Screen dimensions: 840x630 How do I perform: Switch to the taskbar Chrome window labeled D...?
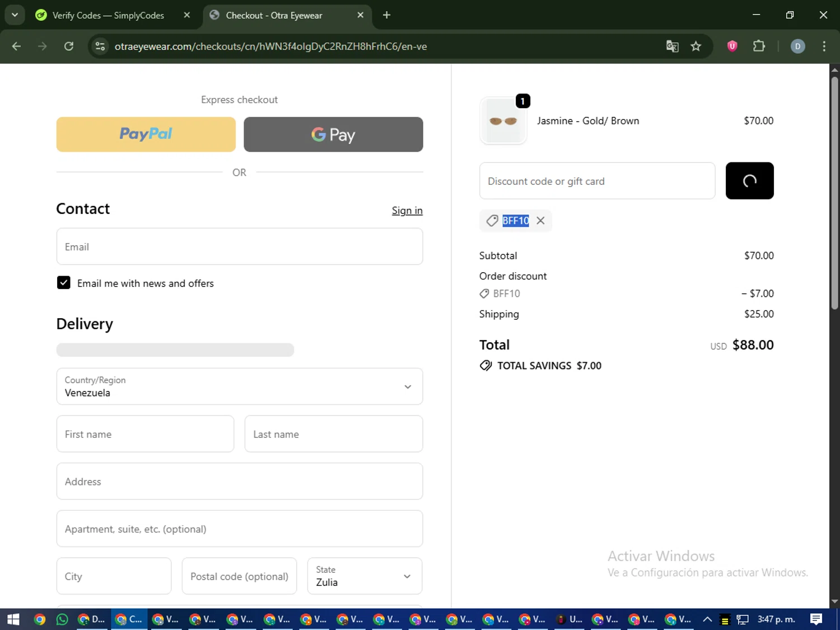[x=92, y=619]
